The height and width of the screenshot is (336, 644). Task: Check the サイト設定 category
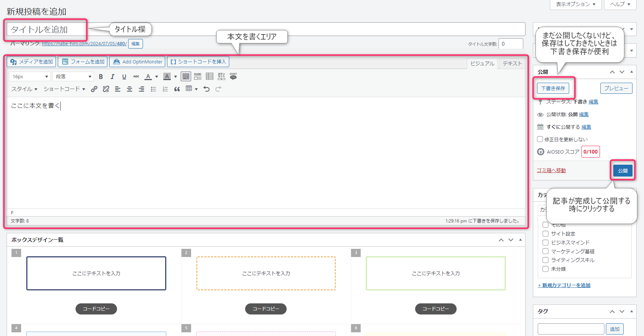point(545,234)
